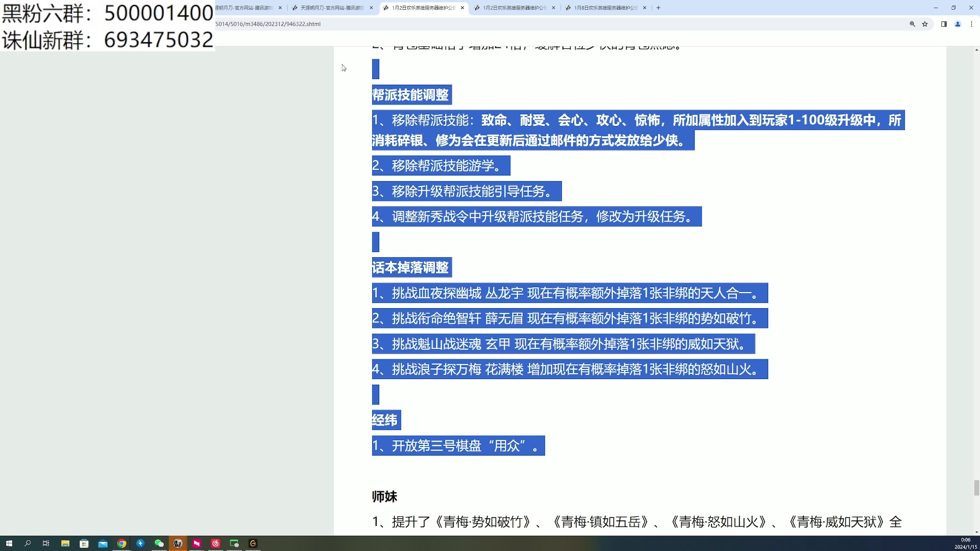Switch to the 1月8日欢乐英雄服务器维护公告 tab
Screen dimensions: 980x551
pos(605,8)
